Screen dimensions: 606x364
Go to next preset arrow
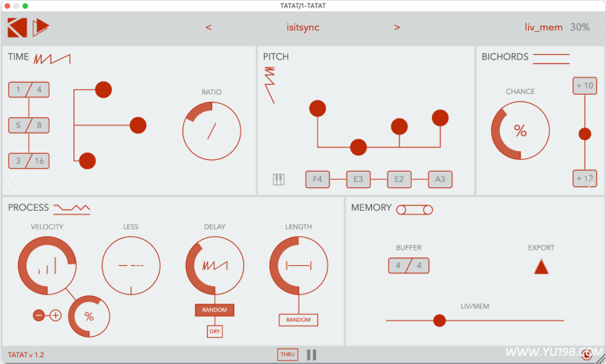[x=397, y=27]
